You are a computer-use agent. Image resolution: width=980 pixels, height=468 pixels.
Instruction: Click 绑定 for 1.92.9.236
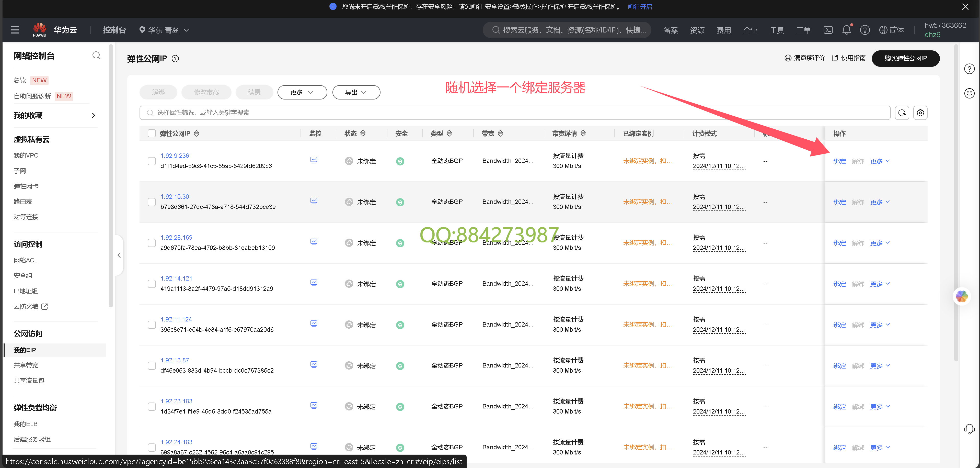coord(839,161)
